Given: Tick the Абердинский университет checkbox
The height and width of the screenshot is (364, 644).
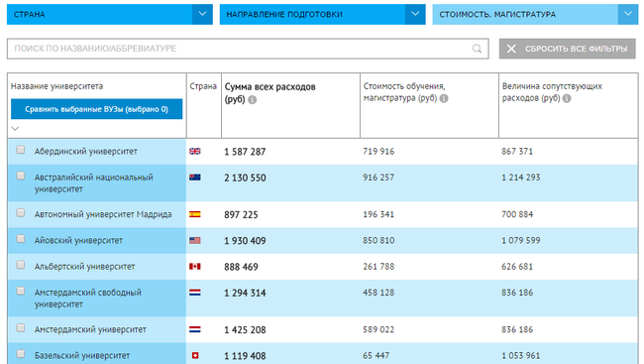Looking at the screenshot, I should pyautogui.click(x=20, y=150).
